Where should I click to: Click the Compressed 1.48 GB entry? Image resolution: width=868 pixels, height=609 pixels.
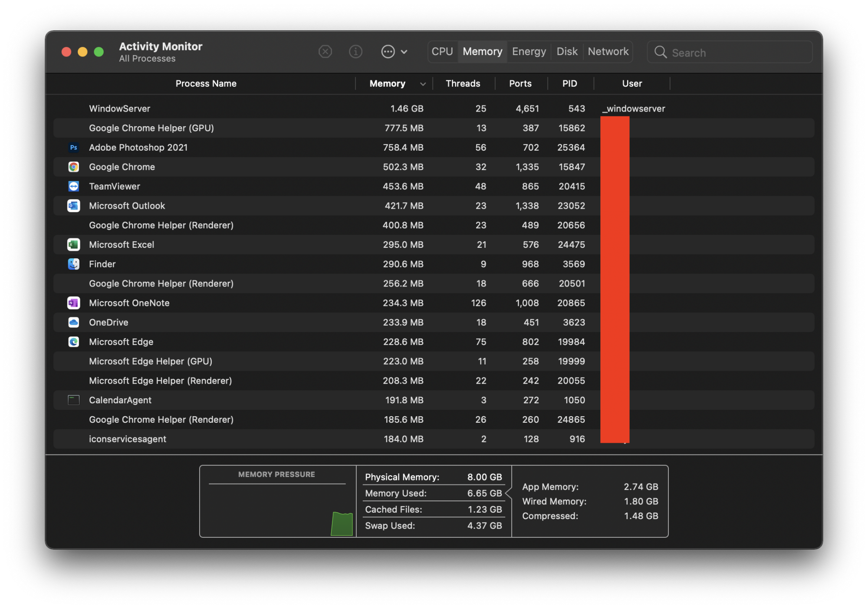coord(590,516)
